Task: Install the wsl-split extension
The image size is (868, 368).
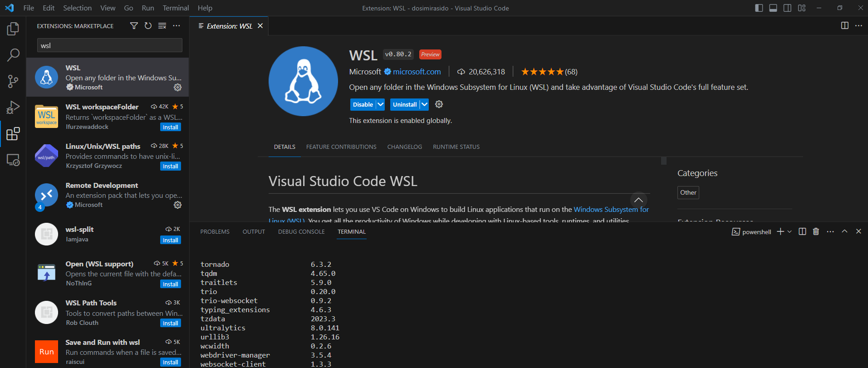Action: (171, 240)
